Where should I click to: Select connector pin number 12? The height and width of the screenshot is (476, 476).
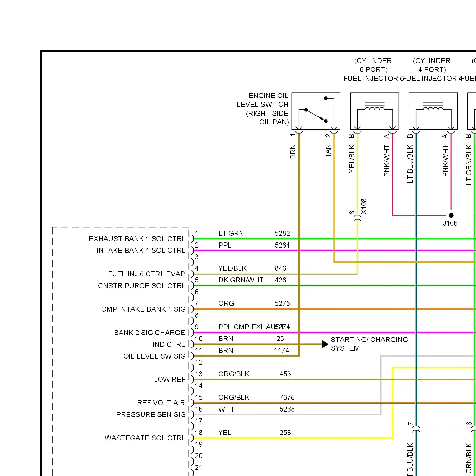[x=199, y=362]
